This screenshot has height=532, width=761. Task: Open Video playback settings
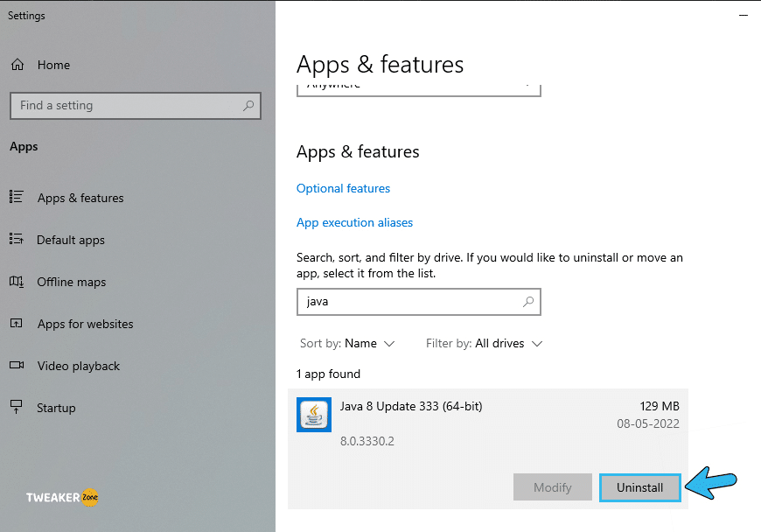point(79,366)
